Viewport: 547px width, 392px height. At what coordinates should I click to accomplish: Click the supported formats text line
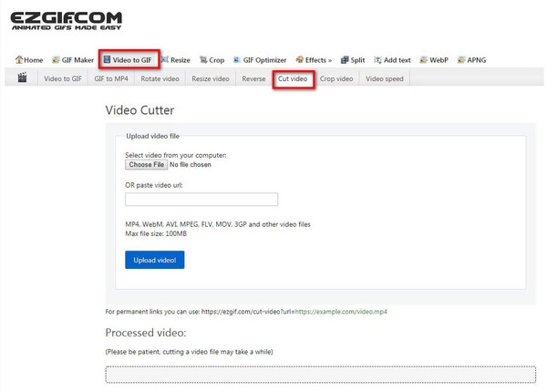(218, 224)
